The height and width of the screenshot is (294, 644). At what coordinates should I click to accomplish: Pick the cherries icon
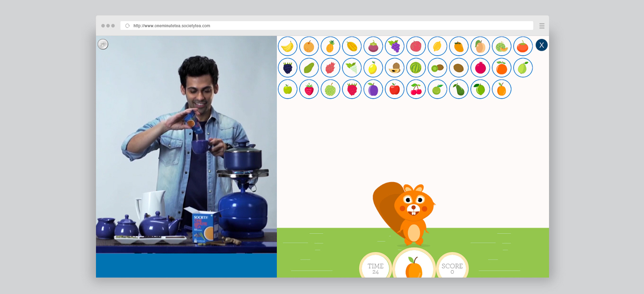pos(416,89)
